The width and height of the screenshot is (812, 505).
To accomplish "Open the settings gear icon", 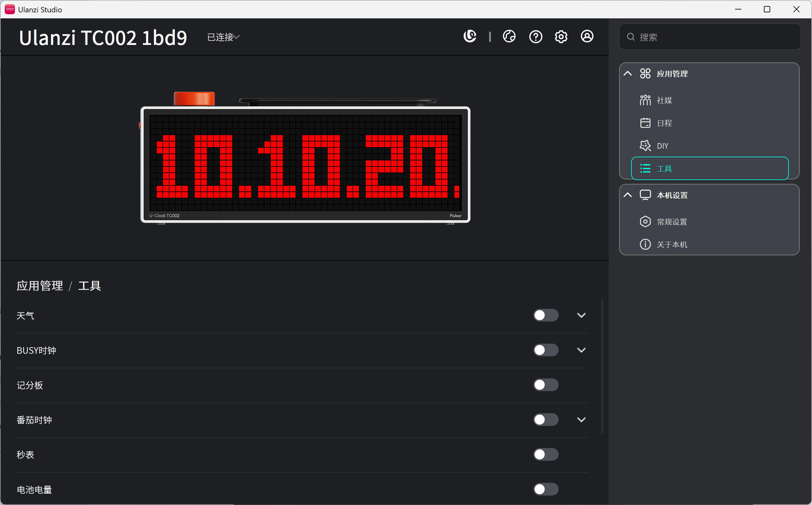I will tap(561, 36).
